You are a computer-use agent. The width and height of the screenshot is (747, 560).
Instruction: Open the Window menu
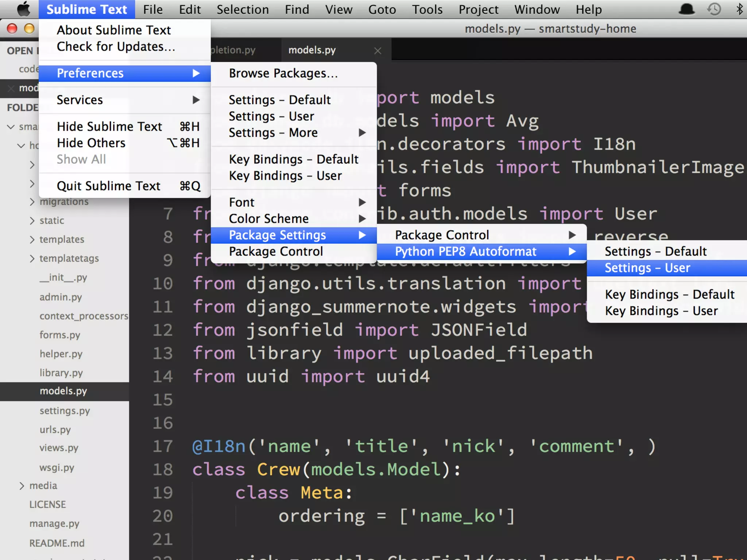[537, 9]
